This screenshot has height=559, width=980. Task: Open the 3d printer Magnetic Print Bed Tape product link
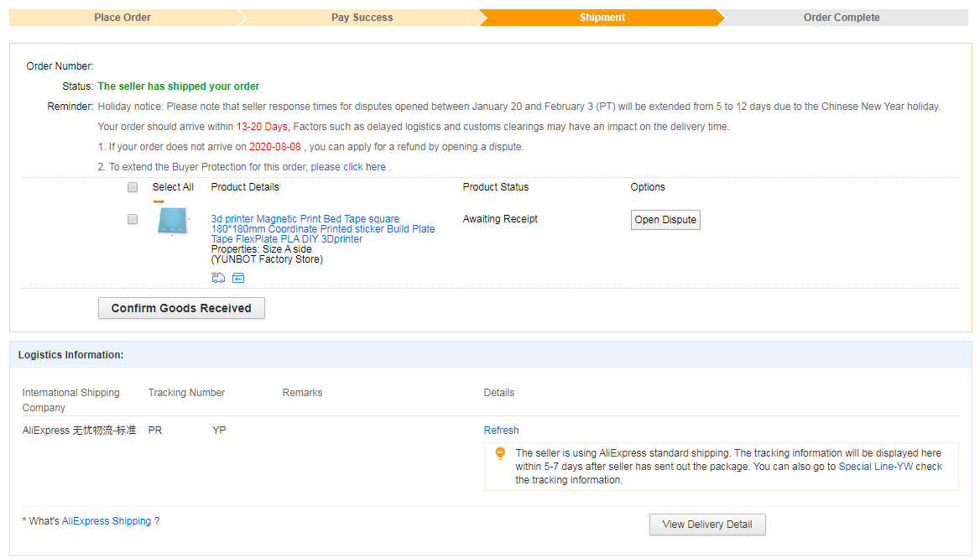click(322, 229)
